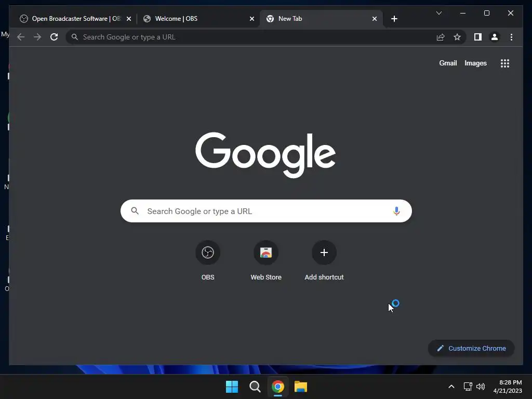Click the Chrome taskbar icon

click(277, 387)
